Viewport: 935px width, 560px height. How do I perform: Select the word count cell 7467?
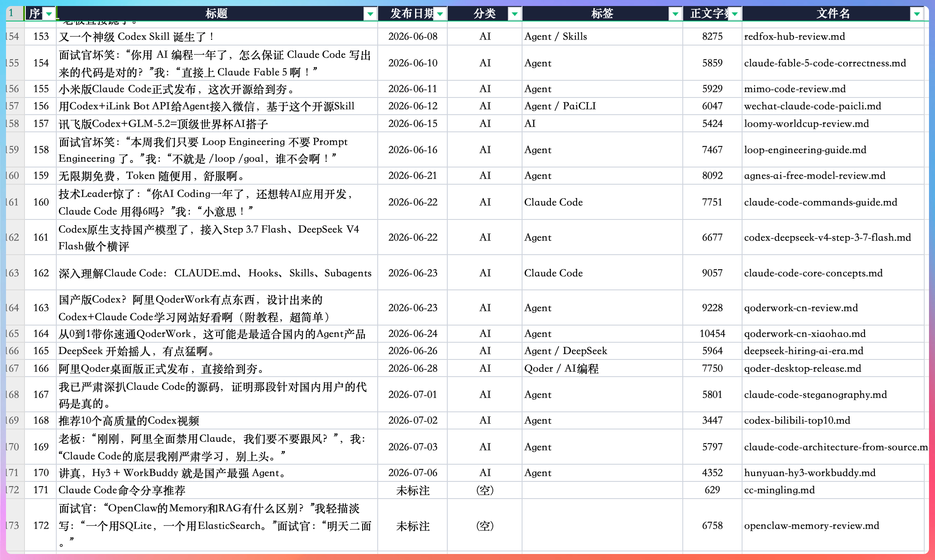click(x=712, y=150)
